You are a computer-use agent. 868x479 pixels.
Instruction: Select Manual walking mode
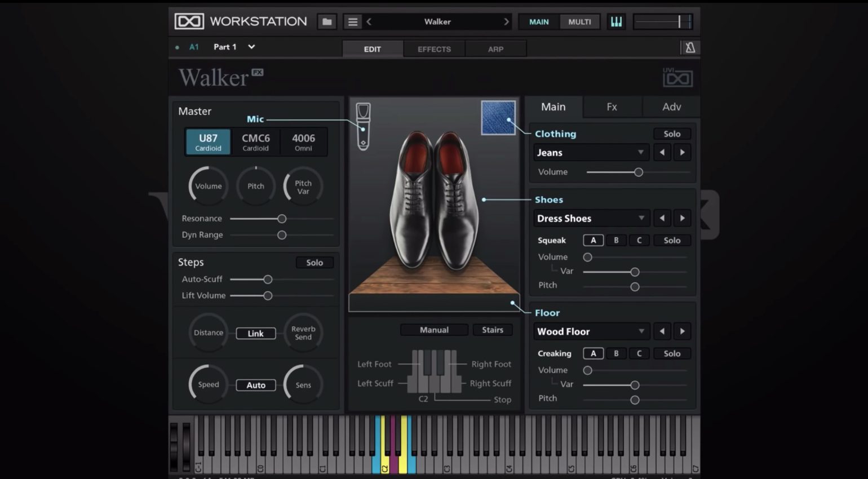tap(434, 330)
